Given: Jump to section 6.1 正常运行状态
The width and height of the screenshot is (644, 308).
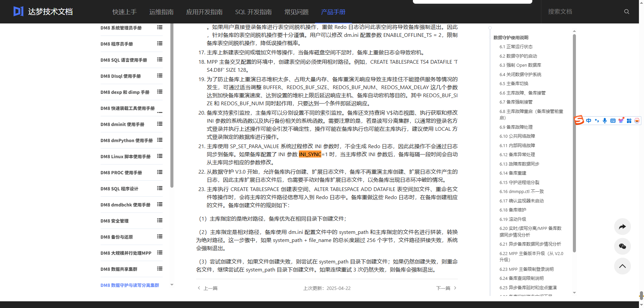Looking at the screenshot, I should (x=516, y=47).
